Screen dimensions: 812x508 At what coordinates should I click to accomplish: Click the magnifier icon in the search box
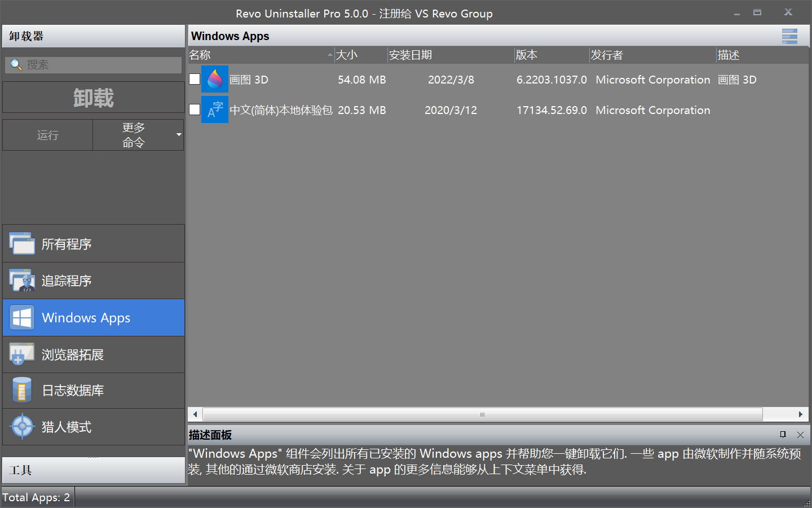(16, 65)
